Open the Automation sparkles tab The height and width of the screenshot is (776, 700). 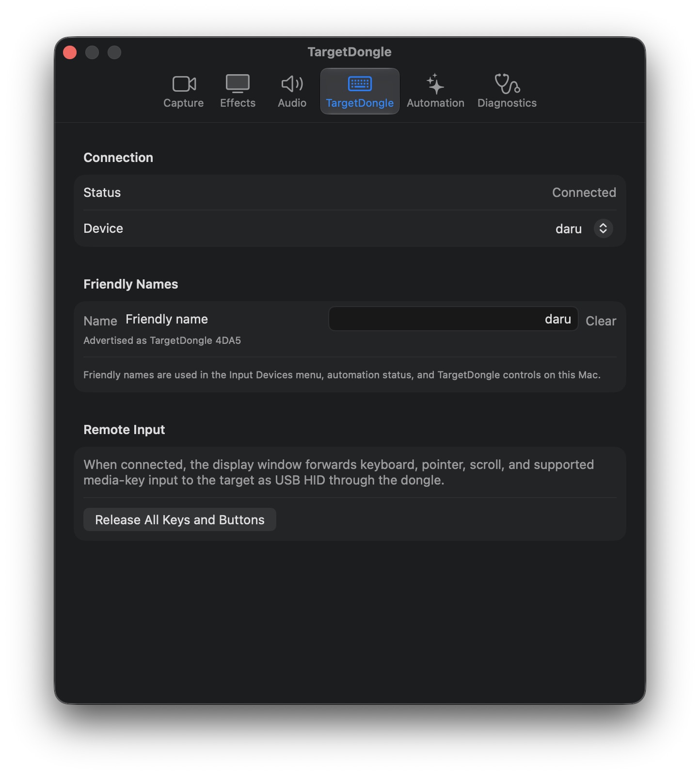pyautogui.click(x=435, y=91)
